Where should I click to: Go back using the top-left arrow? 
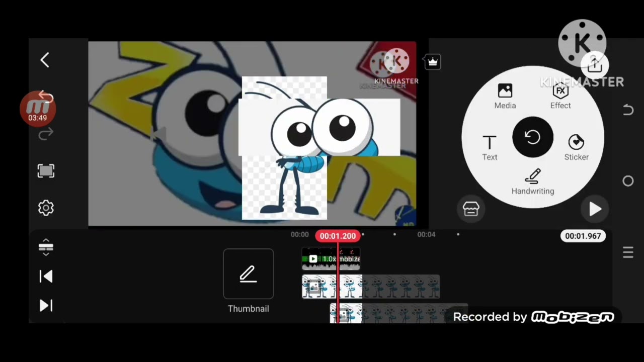coord(45,60)
